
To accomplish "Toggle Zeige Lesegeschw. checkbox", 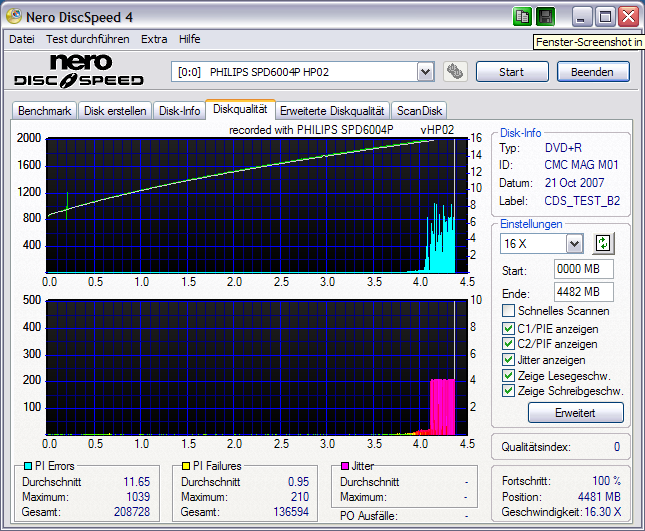I will (x=508, y=375).
